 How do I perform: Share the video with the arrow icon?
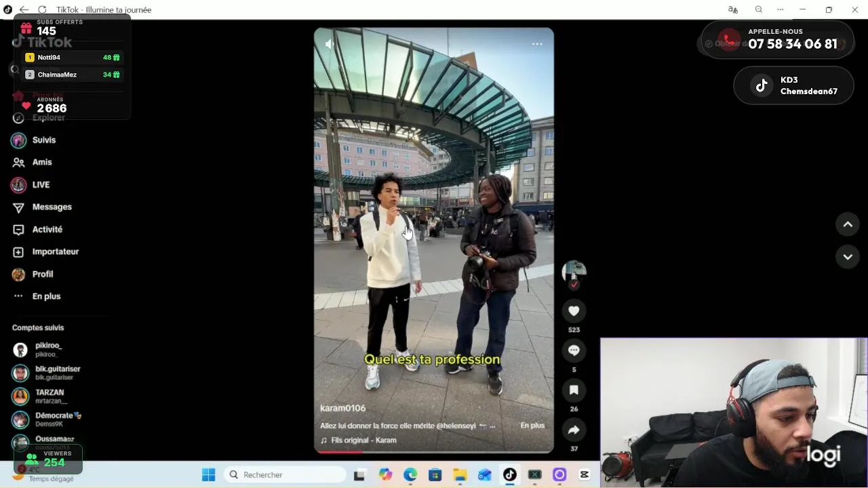[x=574, y=430]
